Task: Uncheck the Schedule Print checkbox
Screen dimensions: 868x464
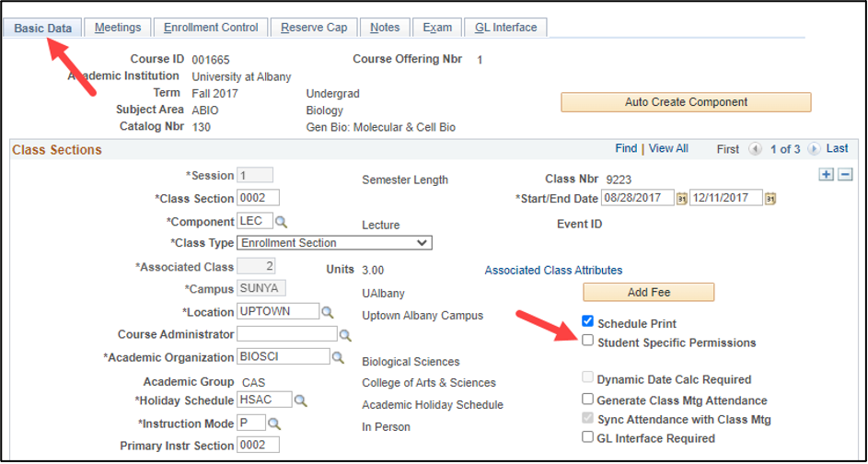Action: pyautogui.click(x=587, y=322)
